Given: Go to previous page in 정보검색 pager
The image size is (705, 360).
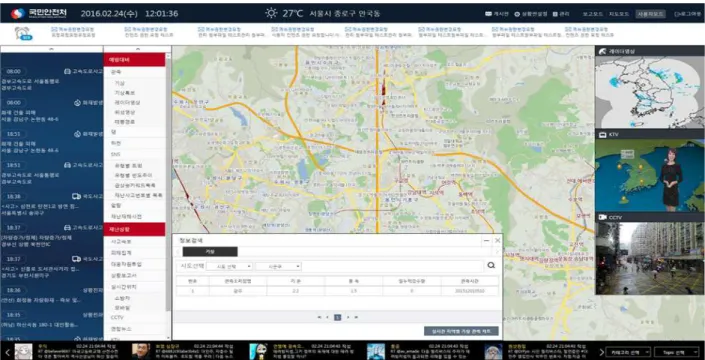Looking at the screenshot, I should coord(327,317).
